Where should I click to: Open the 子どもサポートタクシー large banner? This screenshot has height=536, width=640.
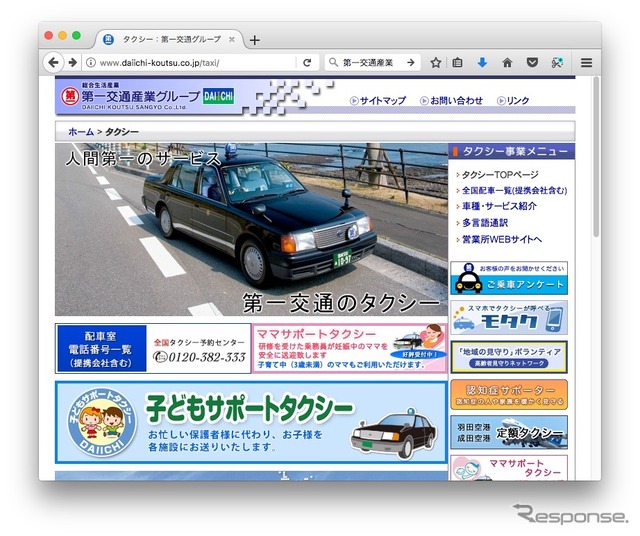point(251,422)
